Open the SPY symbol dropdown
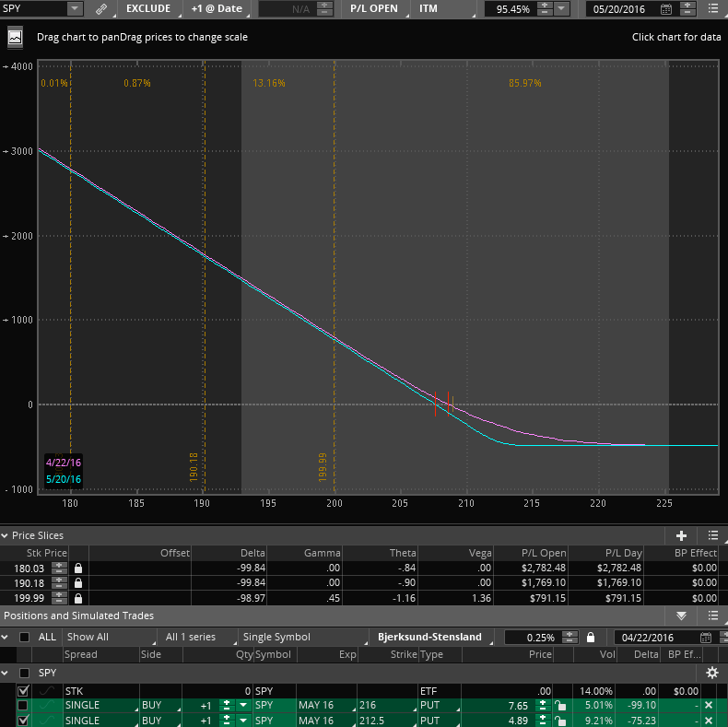The height and width of the screenshot is (727, 728). (x=74, y=9)
